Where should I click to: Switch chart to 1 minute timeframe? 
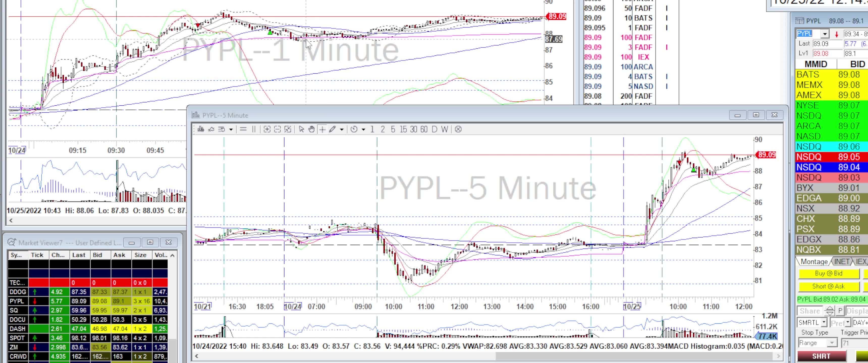372,129
